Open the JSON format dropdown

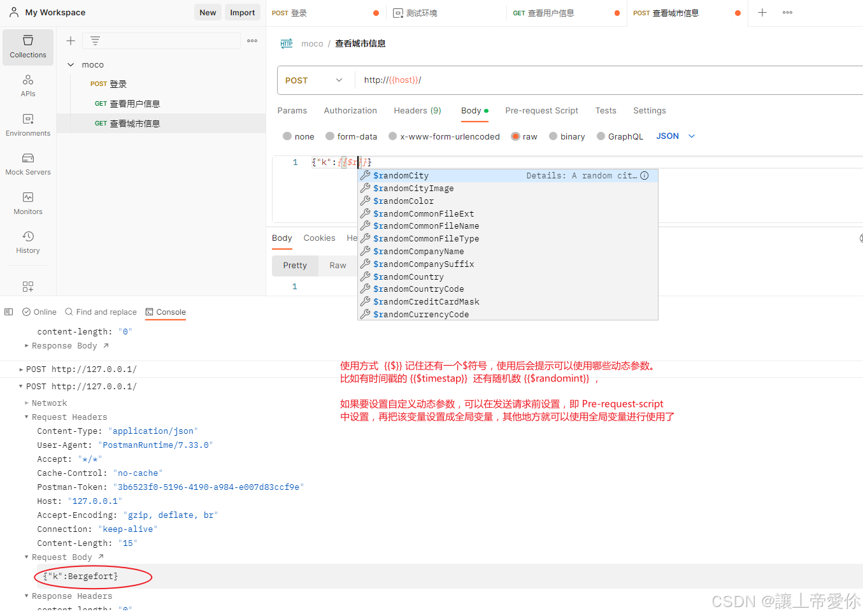point(676,136)
